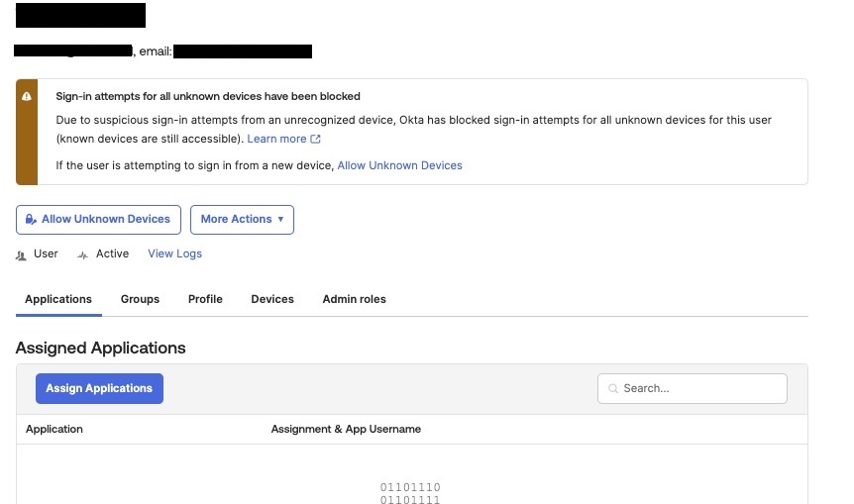Select the Applications tab
This screenshot has height=504, width=854.
click(x=58, y=299)
